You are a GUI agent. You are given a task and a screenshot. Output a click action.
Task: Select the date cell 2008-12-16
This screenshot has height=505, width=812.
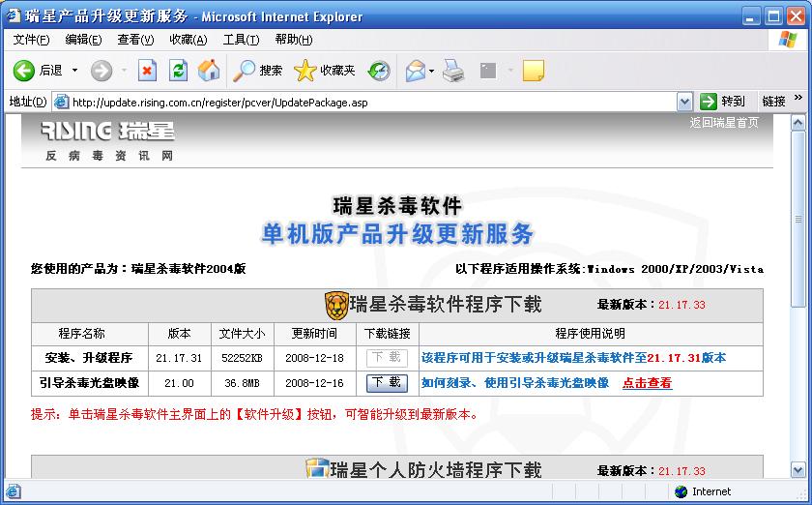point(314,383)
